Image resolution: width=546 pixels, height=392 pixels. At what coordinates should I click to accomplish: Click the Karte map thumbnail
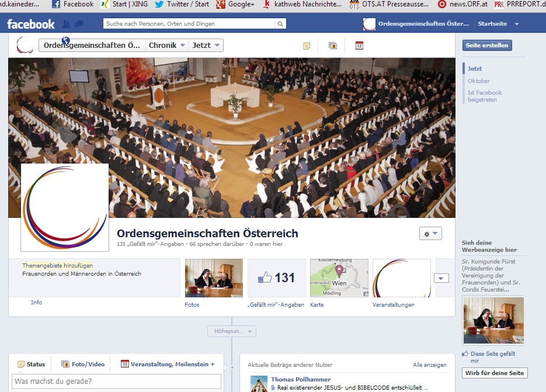tap(339, 278)
